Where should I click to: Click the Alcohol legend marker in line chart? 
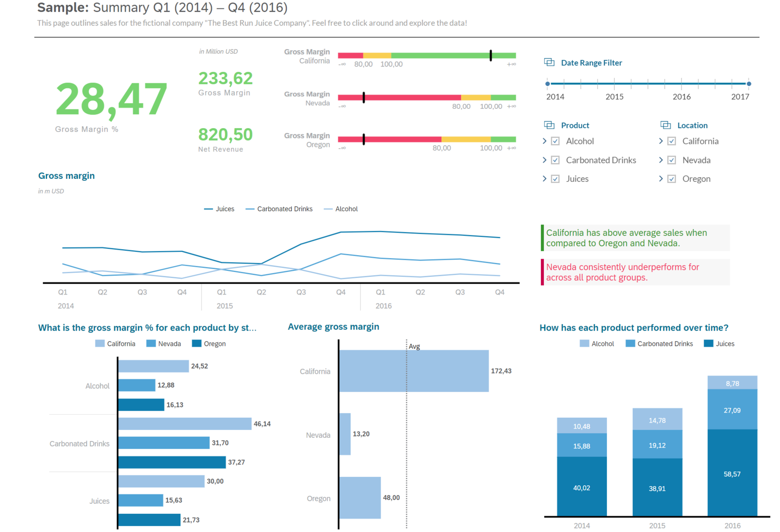328,209
